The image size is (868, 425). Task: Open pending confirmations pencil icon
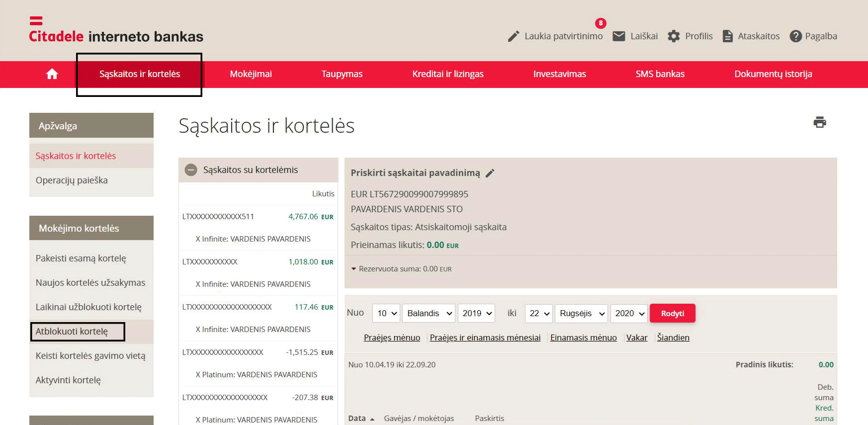point(514,36)
